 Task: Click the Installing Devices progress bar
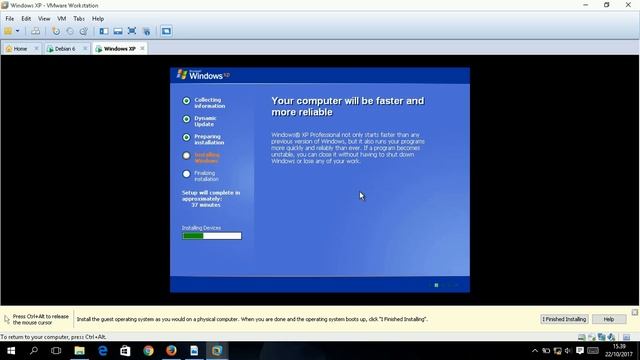pyautogui.click(x=211, y=236)
